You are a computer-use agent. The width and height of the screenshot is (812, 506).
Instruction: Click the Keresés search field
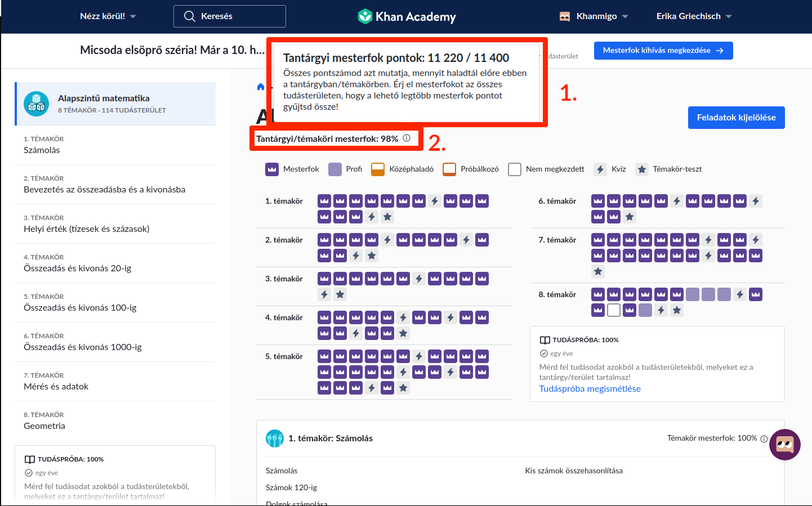pos(230,16)
